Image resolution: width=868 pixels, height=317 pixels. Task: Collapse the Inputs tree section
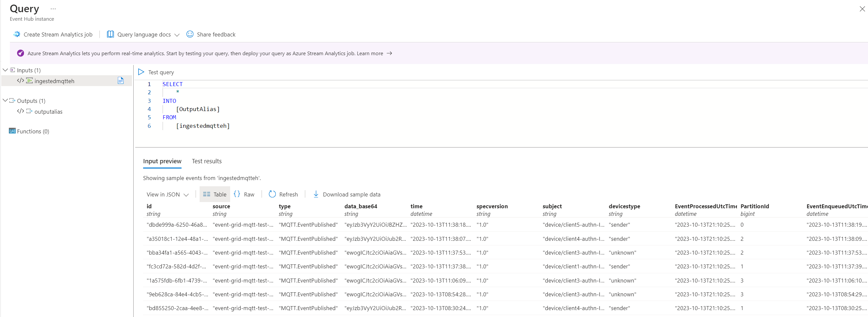tap(5, 70)
